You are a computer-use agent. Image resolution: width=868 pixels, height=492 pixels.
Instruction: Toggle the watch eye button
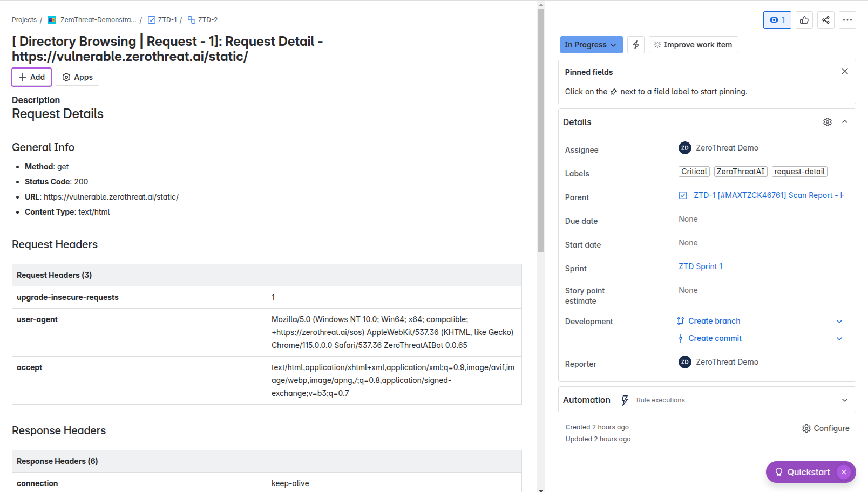[777, 20]
